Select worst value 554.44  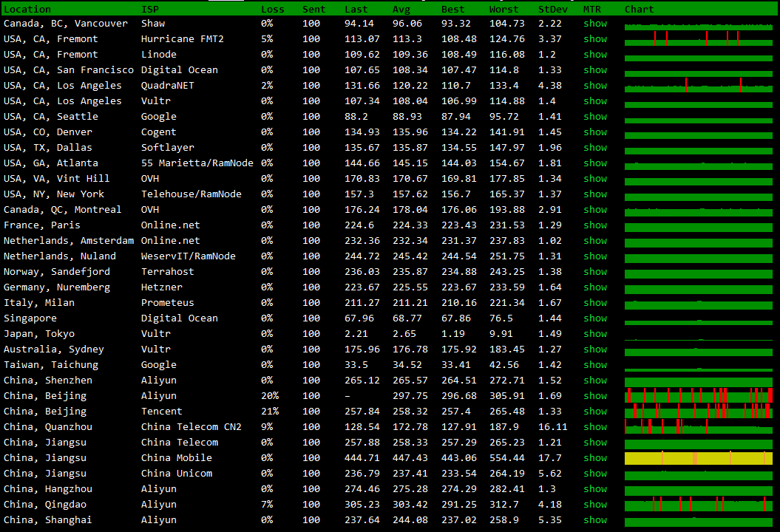(x=507, y=458)
